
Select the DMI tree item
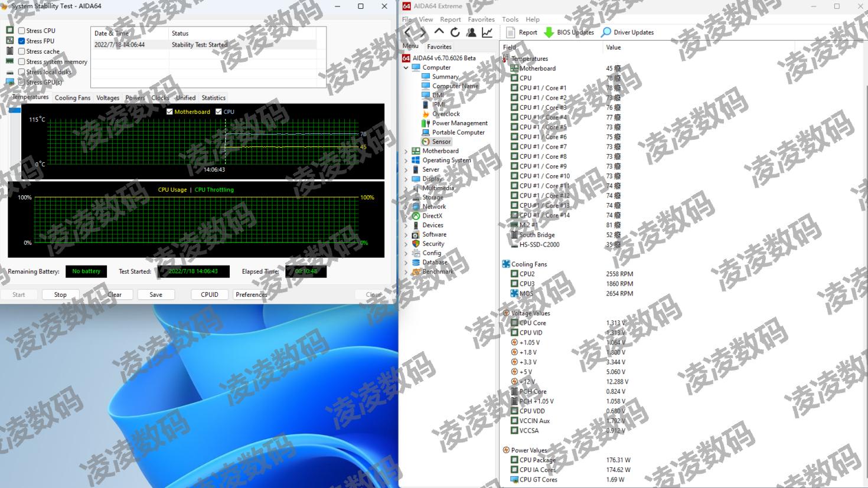tap(433, 95)
